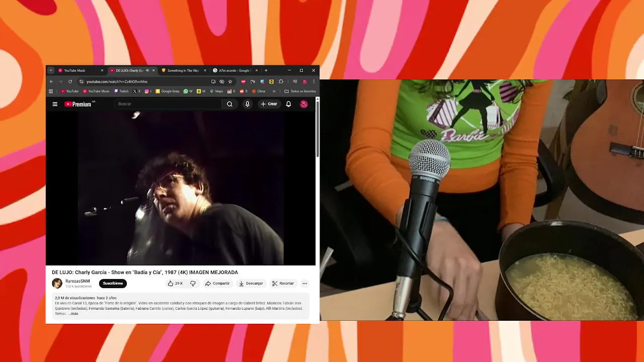
Task: Open the YouTube account avatar menu
Action: (x=304, y=104)
